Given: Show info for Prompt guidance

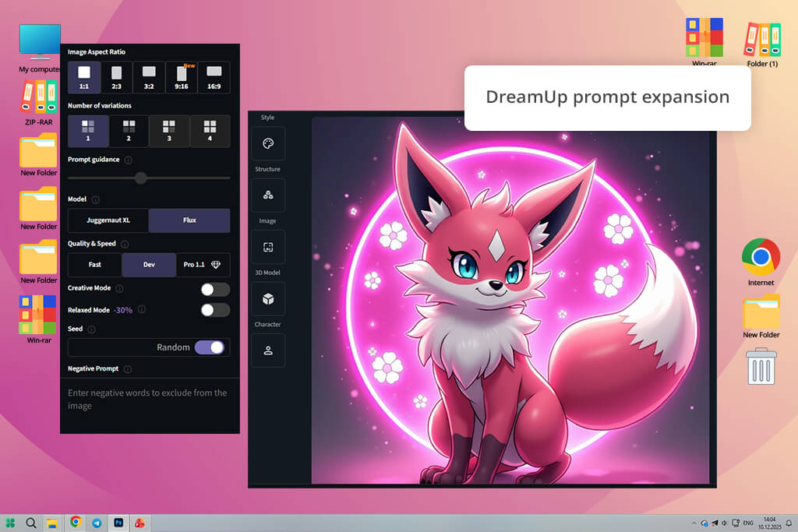Looking at the screenshot, I should [129, 160].
